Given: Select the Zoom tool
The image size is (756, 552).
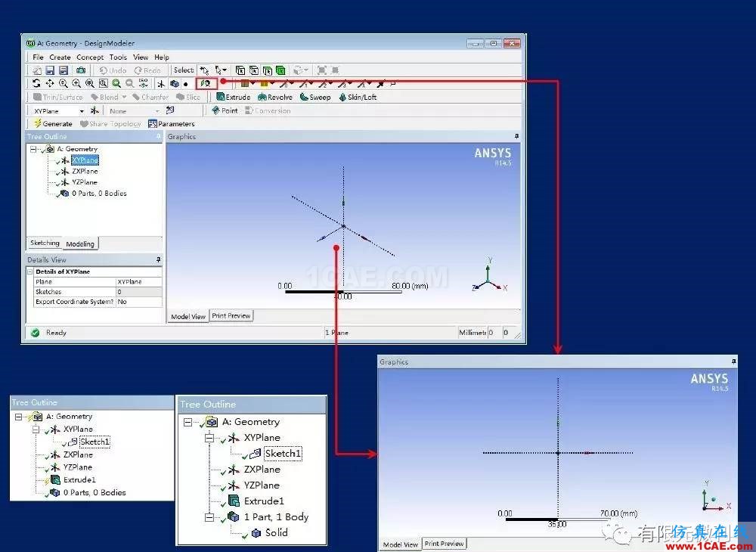Looking at the screenshot, I should 64,83.
